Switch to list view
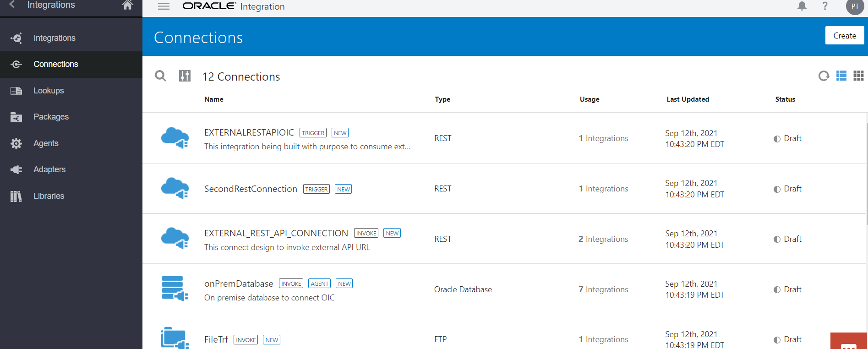868x349 pixels. [841, 76]
